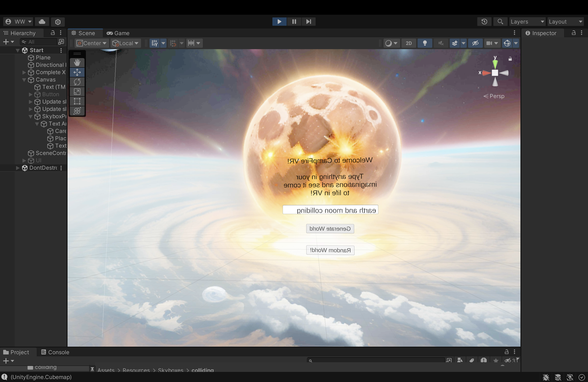Toggle scene lighting bulb

[425, 43]
